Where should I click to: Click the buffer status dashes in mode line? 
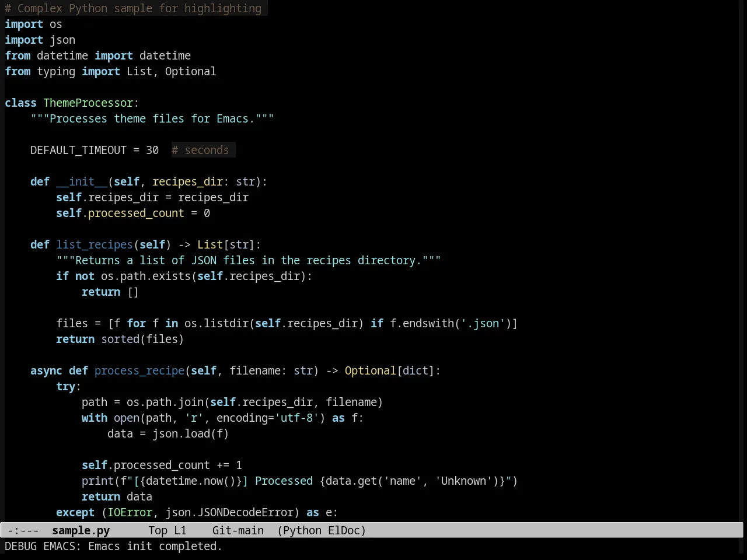click(23, 530)
